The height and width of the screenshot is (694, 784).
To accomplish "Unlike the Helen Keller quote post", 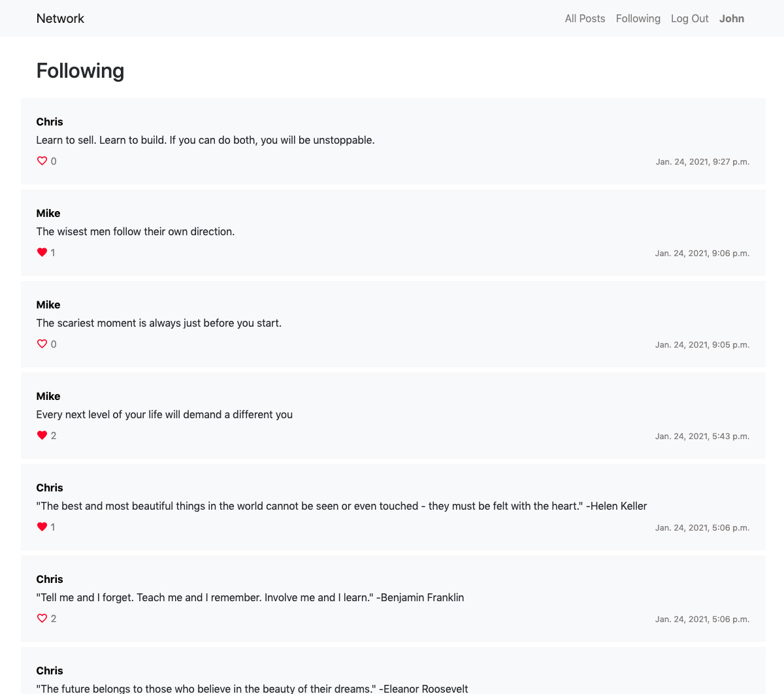I will pyautogui.click(x=42, y=527).
